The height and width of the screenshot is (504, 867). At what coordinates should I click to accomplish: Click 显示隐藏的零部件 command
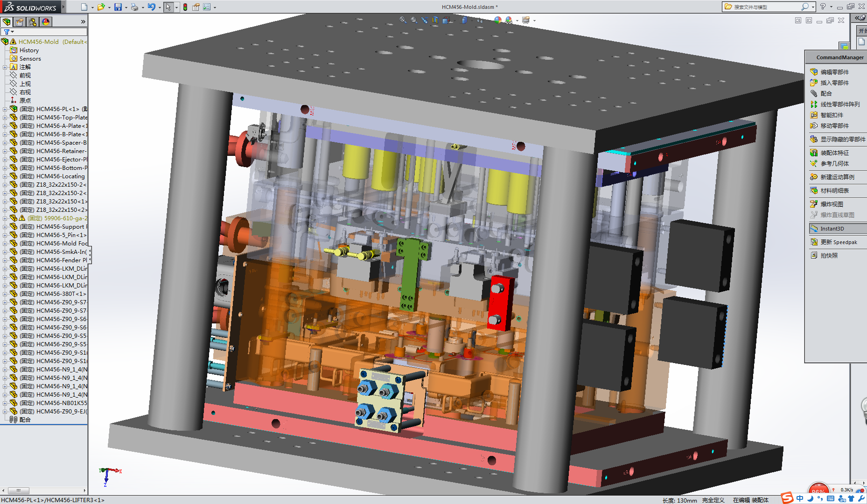(x=838, y=139)
